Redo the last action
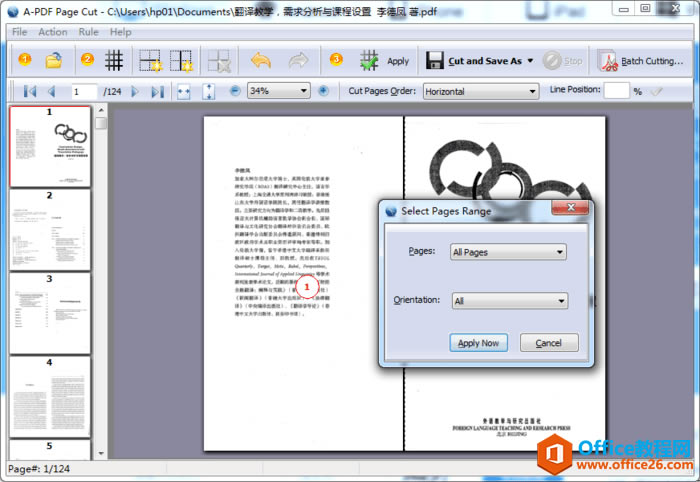700x482 pixels. pos(298,60)
